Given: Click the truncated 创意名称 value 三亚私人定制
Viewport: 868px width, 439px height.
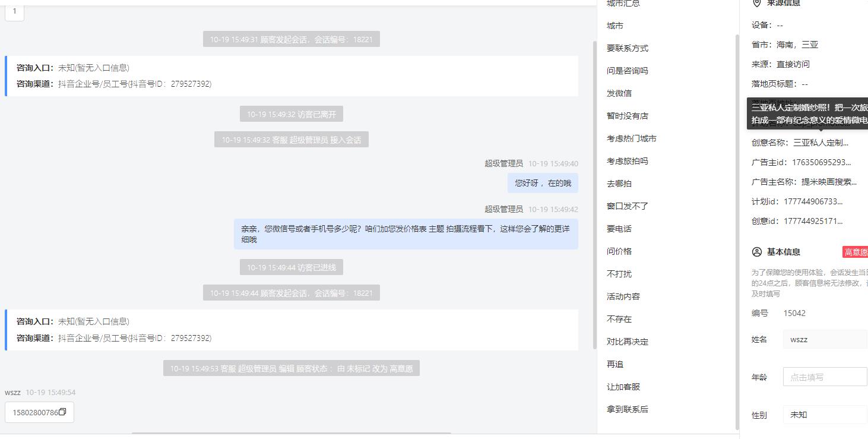Looking at the screenshot, I should 821,143.
